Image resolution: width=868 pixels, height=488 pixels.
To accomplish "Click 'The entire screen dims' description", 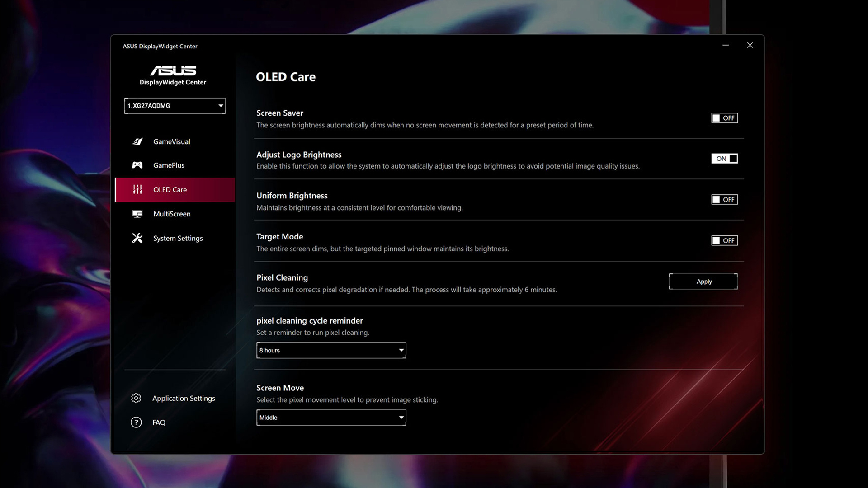I will 382,249.
